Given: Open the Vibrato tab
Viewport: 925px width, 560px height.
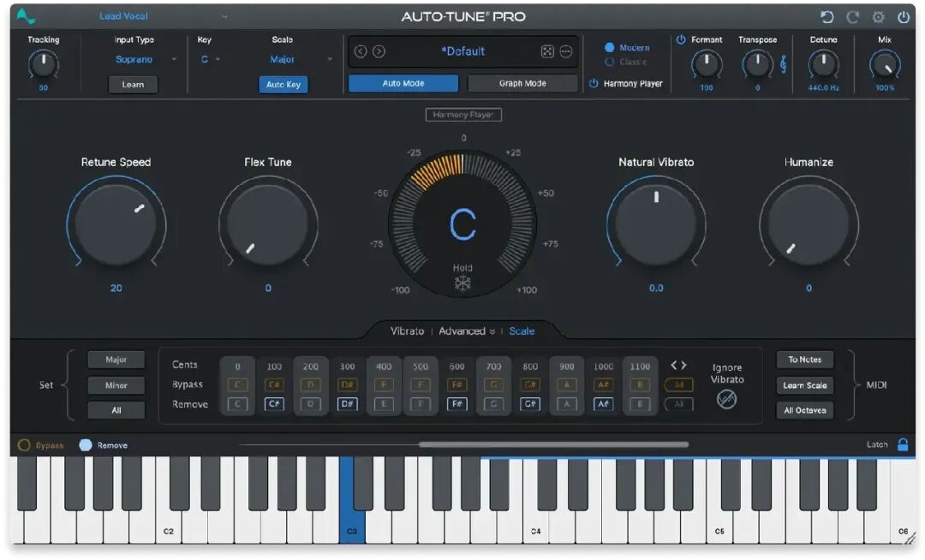Looking at the screenshot, I should (407, 331).
